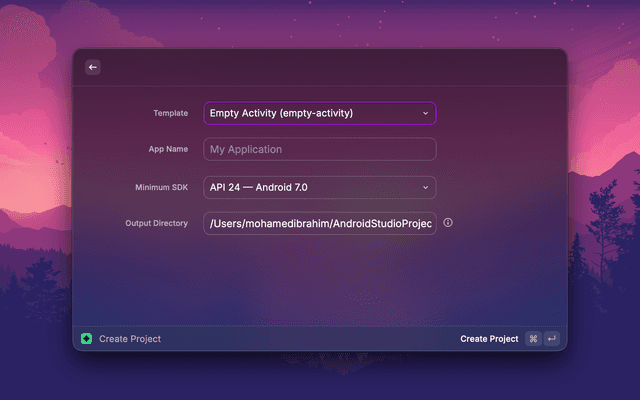The width and height of the screenshot is (640, 400).
Task: Click the Create Project action button
Action: (489, 339)
